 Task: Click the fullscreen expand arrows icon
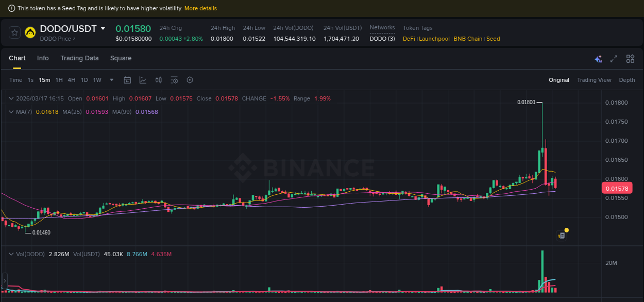pyautogui.click(x=614, y=59)
